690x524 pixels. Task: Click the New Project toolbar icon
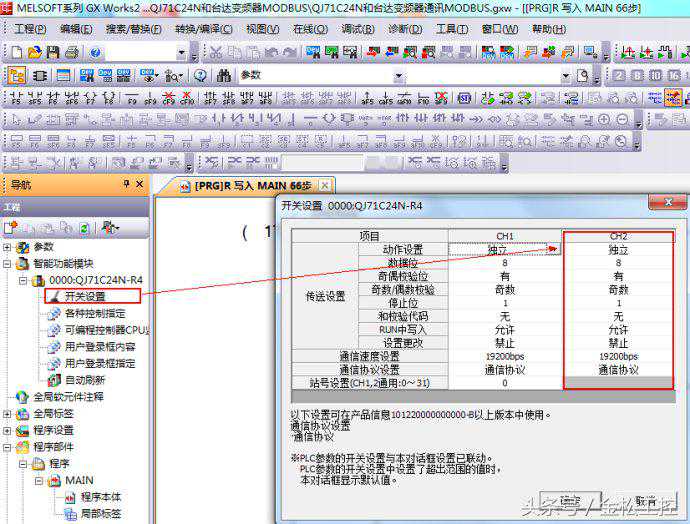pyautogui.click(x=15, y=52)
